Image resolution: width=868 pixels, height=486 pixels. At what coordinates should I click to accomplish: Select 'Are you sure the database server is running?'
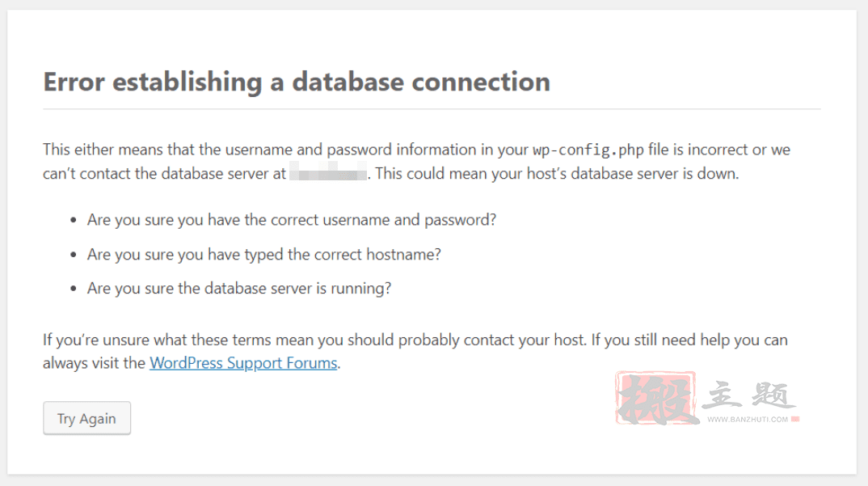(238, 288)
